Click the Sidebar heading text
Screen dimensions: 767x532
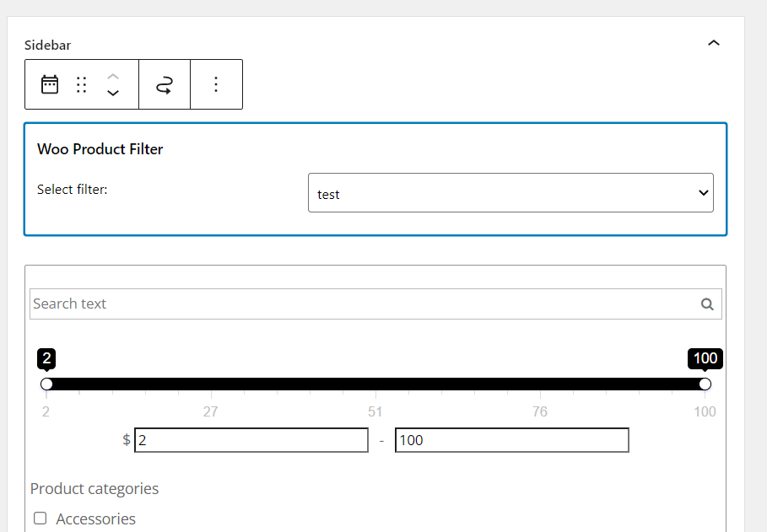point(47,45)
